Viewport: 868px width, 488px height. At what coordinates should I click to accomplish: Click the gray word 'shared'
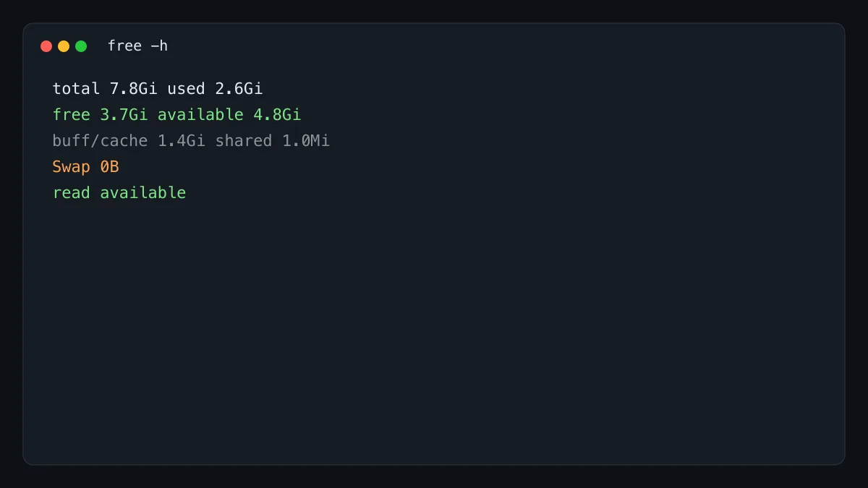(x=244, y=141)
